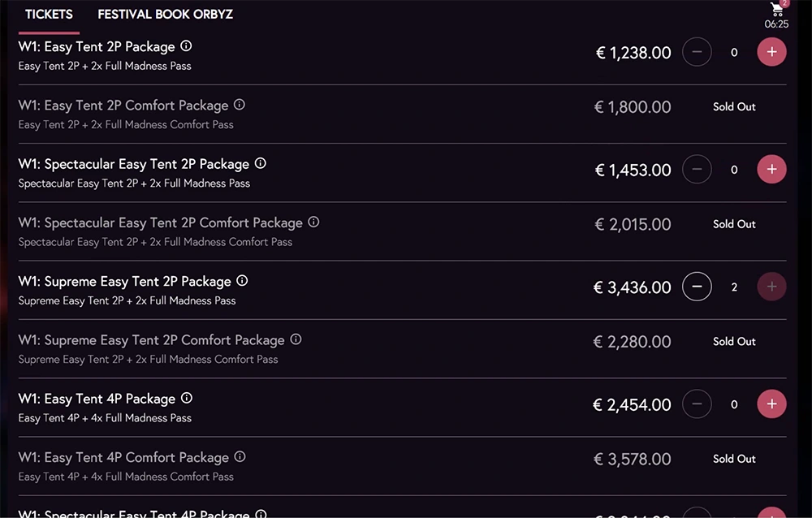Add one Easy Tent 4P Package
This screenshot has height=518, width=812.
[771, 404]
